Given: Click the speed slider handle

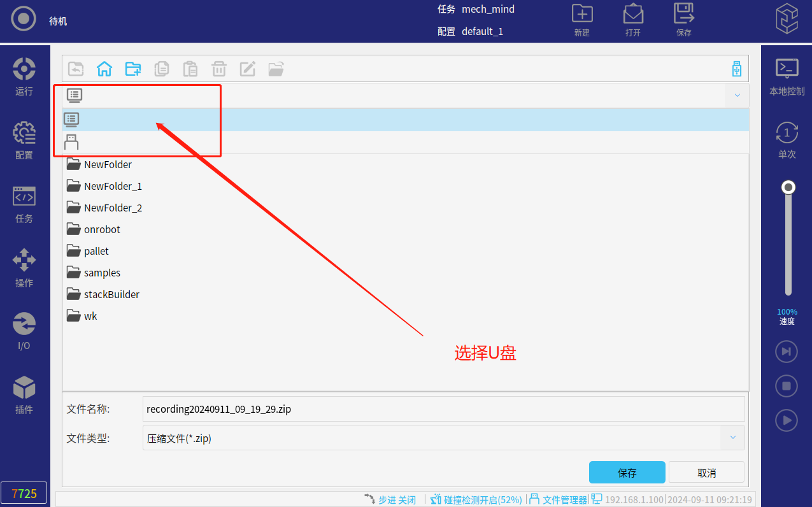Looking at the screenshot, I should click(x=788, y=187).
